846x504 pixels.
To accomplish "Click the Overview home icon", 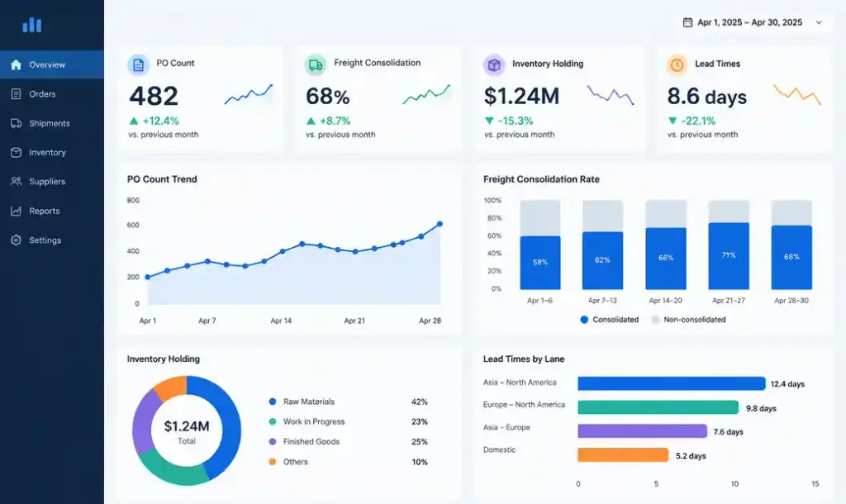I will coord(17,64).
